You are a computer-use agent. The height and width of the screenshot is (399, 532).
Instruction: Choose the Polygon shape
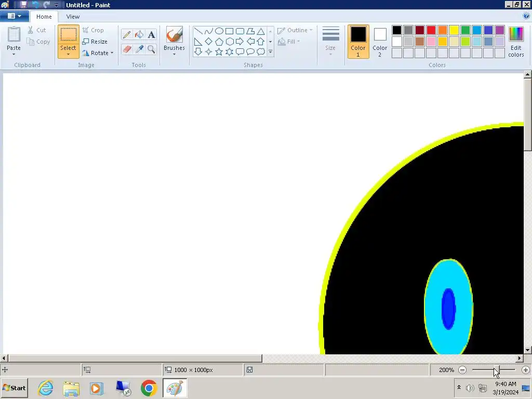point(250,31)
